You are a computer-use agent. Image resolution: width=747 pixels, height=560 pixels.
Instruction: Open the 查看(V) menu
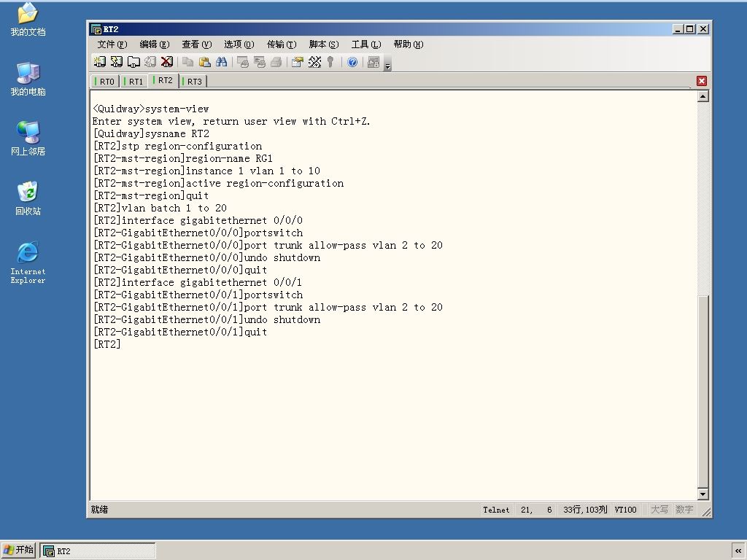197,44
